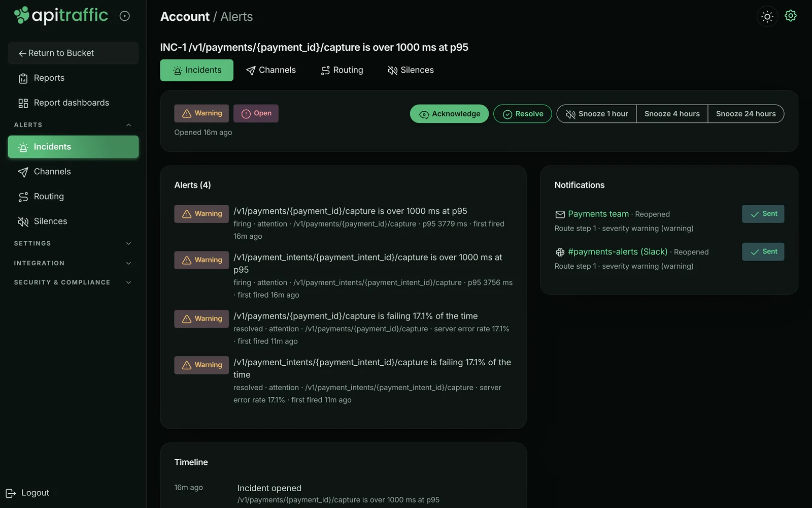Open the payments capture failing 17.1% alert
Image resolution: width=812 pixels, height=508 pixels.
[x=355, y=316]
